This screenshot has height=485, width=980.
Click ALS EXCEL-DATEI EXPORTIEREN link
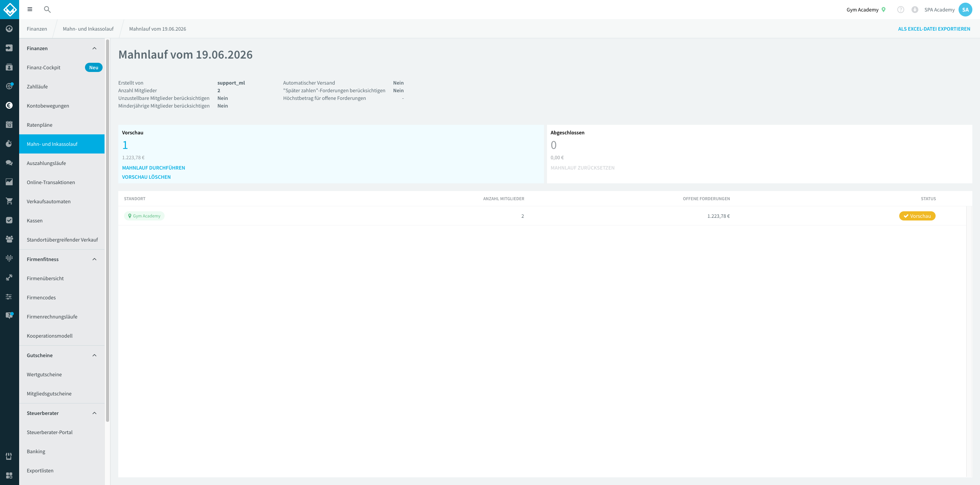point(934,29)
